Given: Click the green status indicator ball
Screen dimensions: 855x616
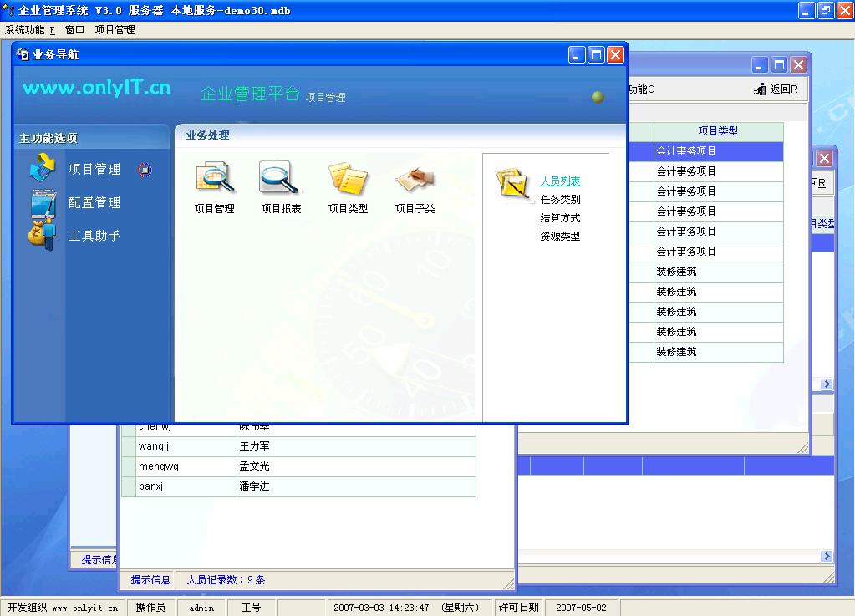Looking at the screenshot, I should pos(597,97).
